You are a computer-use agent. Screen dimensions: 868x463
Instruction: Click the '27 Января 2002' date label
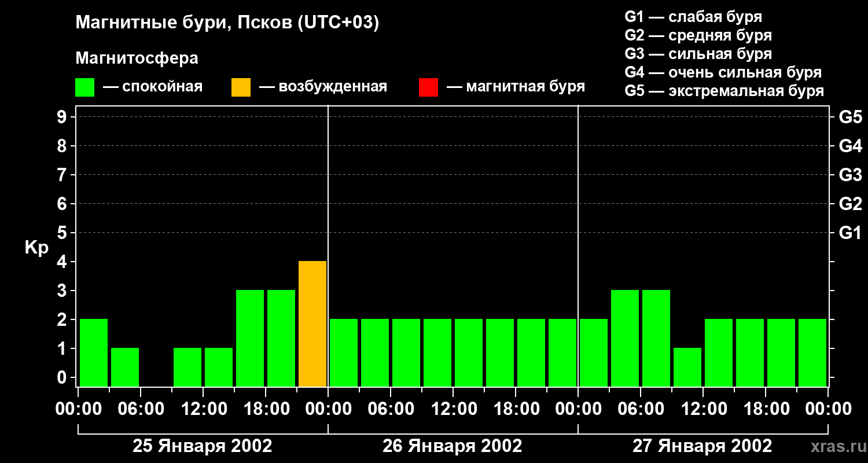coord(703,446)
